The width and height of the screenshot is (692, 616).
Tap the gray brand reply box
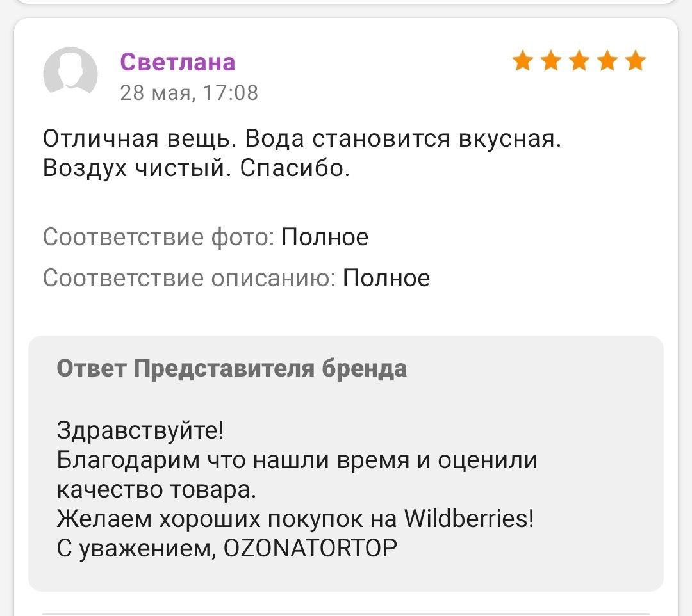click(346, 464)
